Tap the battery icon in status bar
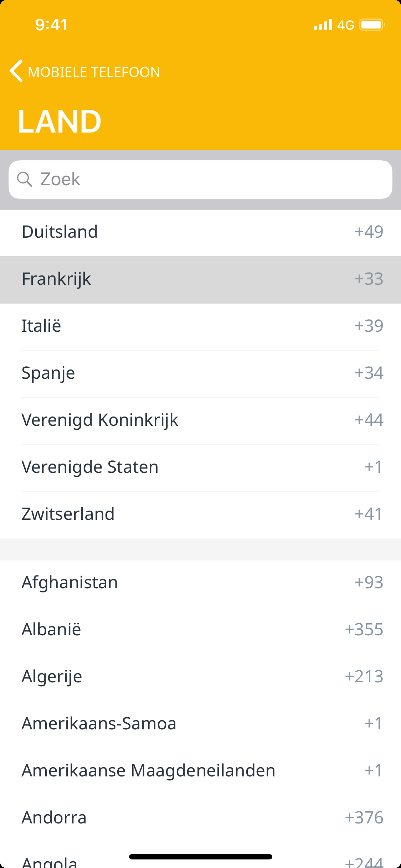The height and width of the screenshot is (868, 401). tap(372, 25)
